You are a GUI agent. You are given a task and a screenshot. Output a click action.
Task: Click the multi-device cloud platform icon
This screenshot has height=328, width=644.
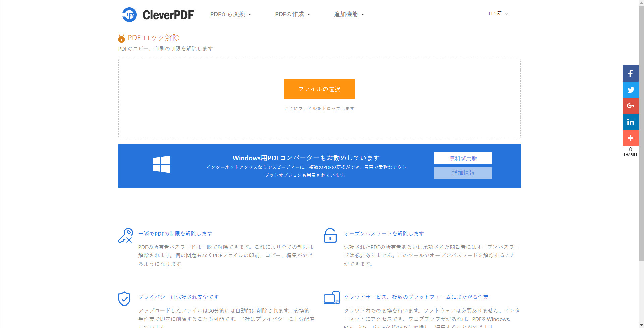pyautogui.click(x=332, y=298)
